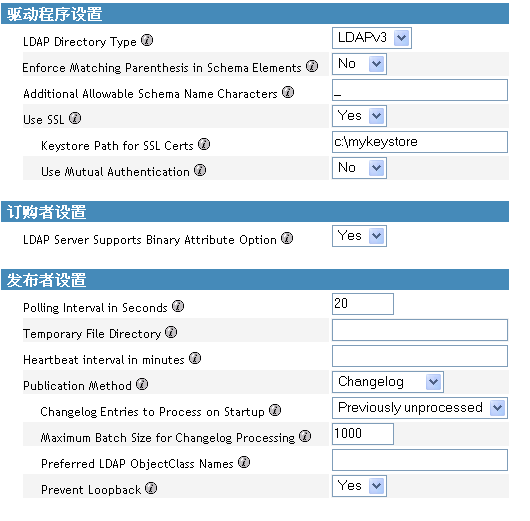530x521 pixels.
Task: Click info icon next to LDAP Directory Type
Action: [147, 40]
